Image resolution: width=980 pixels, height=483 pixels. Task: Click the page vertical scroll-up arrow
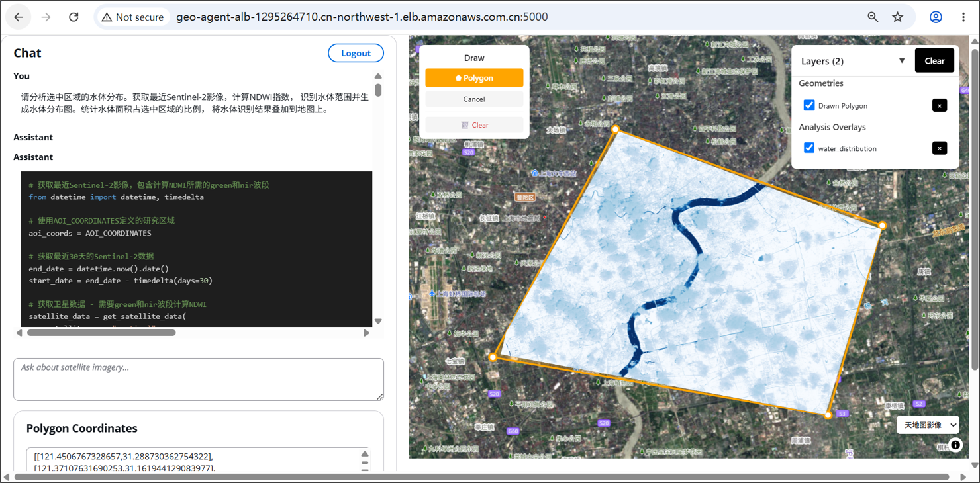pyautogui.click(x=975, y=42)
